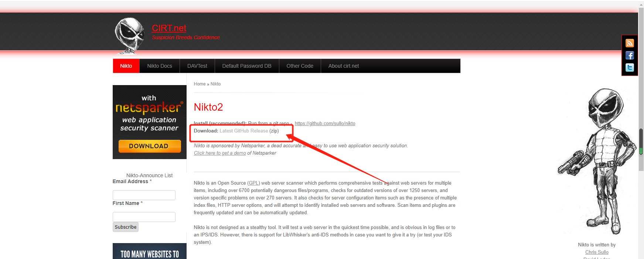
Task: Click the Subscribe button
Action: [126, 227]
